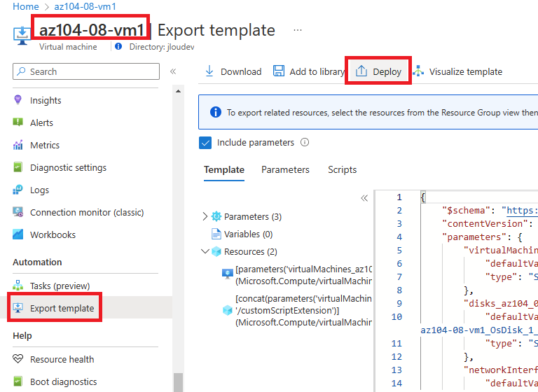Click the Tasks (preview) icon

(x=18, y=285)
